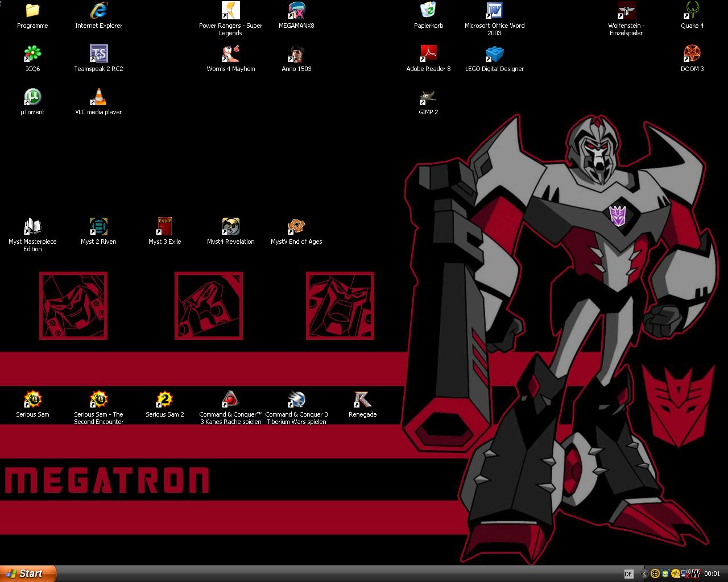Screen dimensions: 728x582
Task: Click the green smiley tray icon
Action: tap(665, 574)
